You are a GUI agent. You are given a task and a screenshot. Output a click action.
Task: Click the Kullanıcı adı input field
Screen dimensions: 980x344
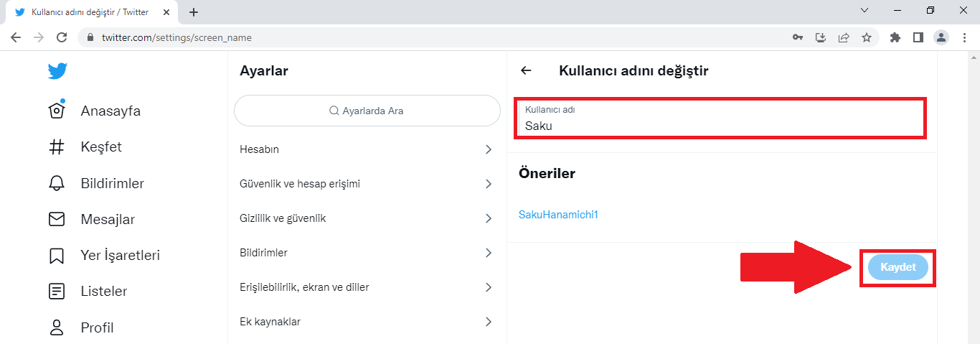(721, 118)
